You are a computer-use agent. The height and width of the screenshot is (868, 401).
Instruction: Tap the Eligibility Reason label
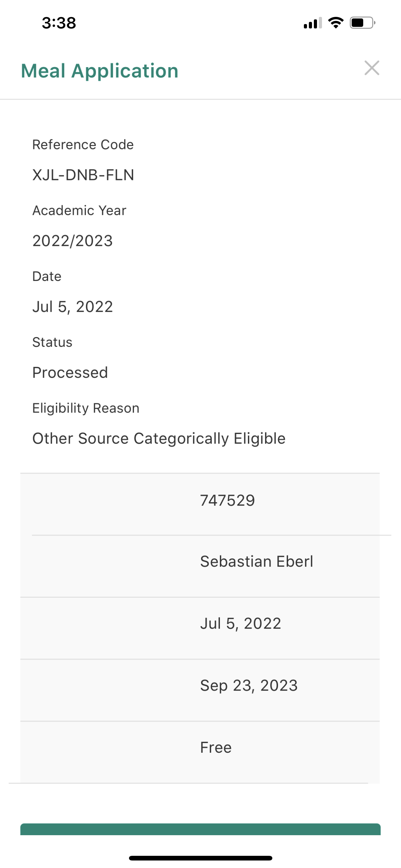pyautogui.click(x=86, y=408)
